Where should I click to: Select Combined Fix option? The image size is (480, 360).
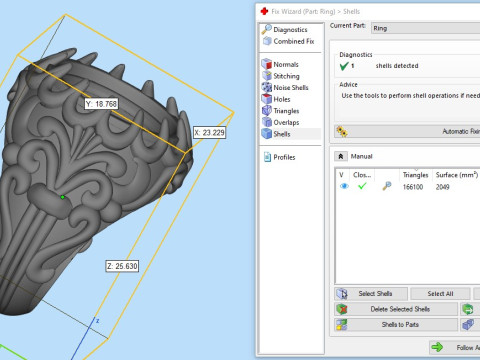[x=289, y=41]
